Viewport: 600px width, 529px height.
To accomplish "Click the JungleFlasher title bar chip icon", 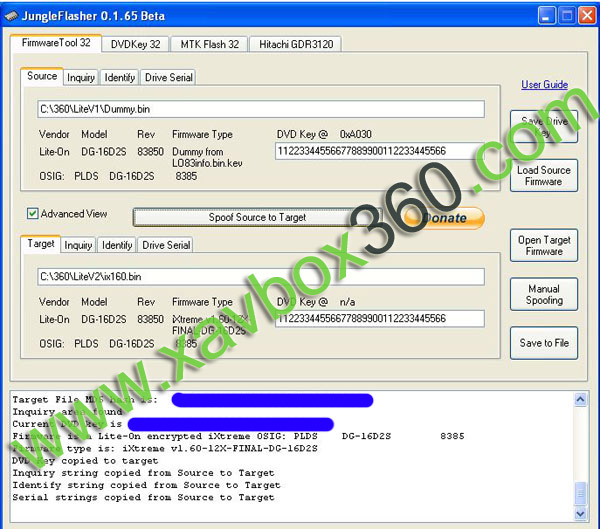I will point(11,16).
